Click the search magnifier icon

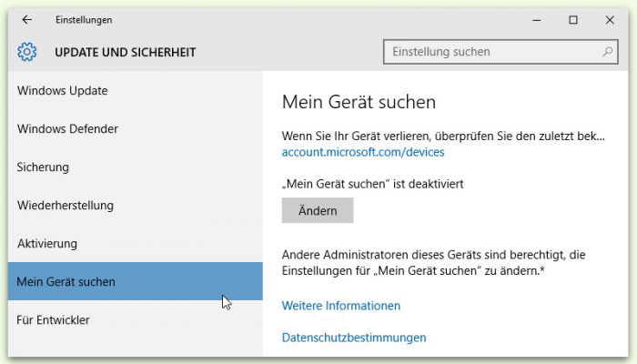pos(607,52)
